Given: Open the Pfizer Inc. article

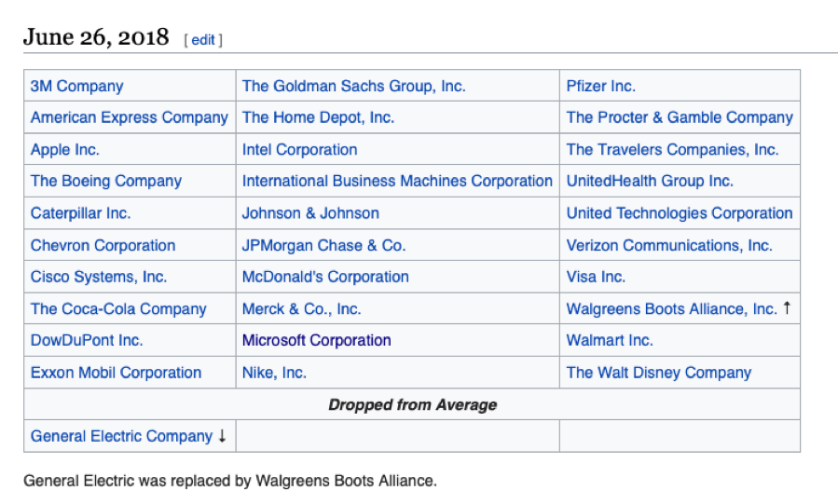Looking at the screenshot, I should tap(600, 86).
